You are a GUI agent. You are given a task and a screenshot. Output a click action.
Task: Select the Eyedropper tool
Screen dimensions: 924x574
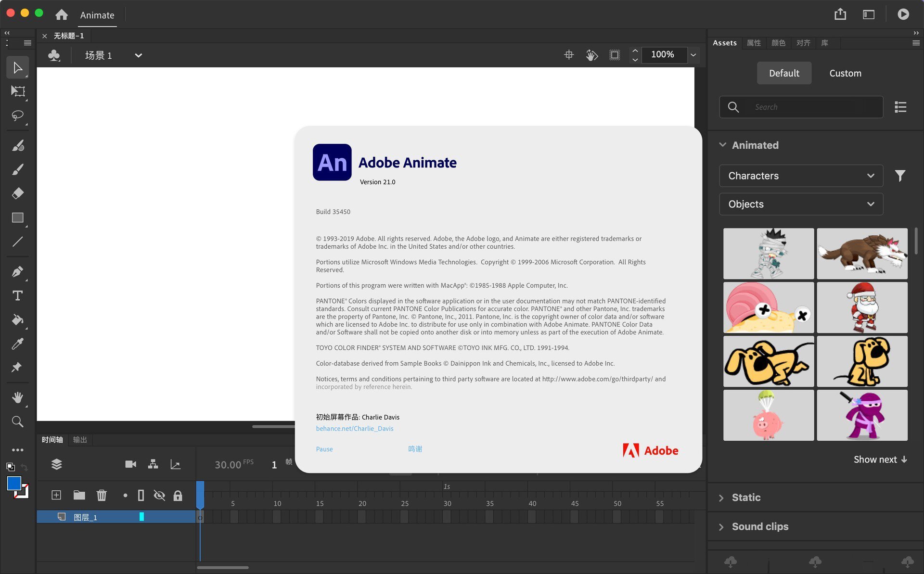pyautogui.click(x=17, y=344)
